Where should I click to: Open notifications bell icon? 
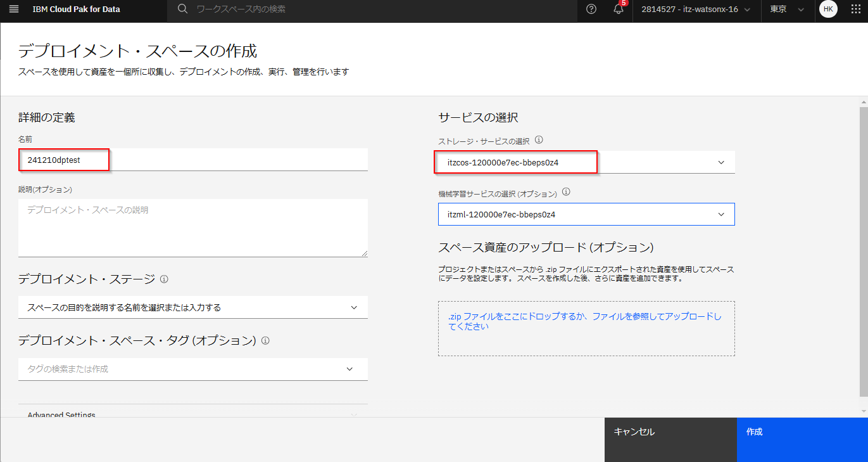point(619,9)
